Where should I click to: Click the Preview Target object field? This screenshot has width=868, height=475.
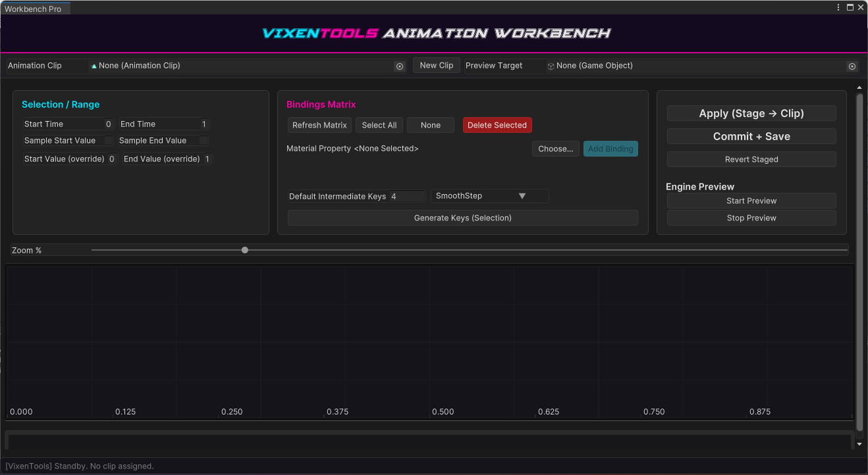click(702, 66)
